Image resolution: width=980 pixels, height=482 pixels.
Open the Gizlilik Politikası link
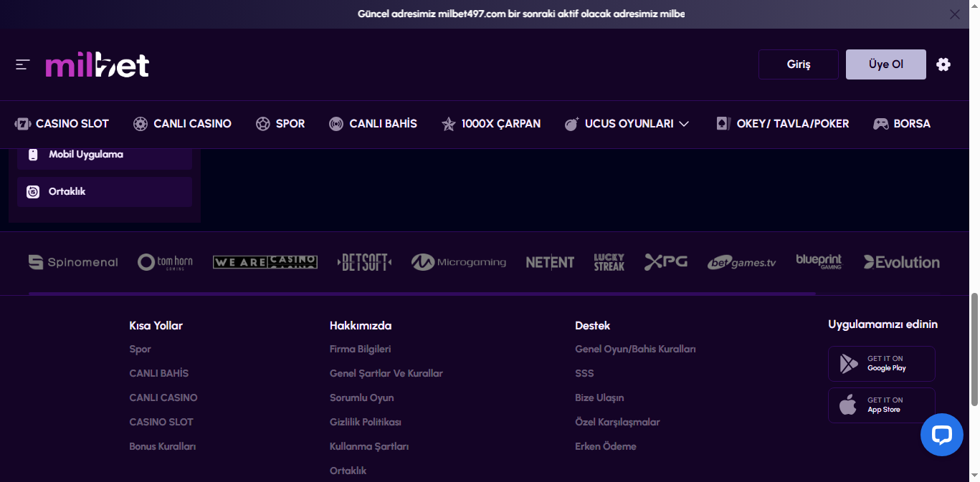coord(366,423)
